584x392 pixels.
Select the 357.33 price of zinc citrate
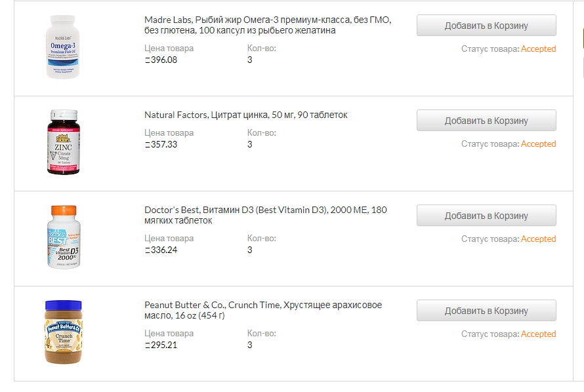[161, 144]
